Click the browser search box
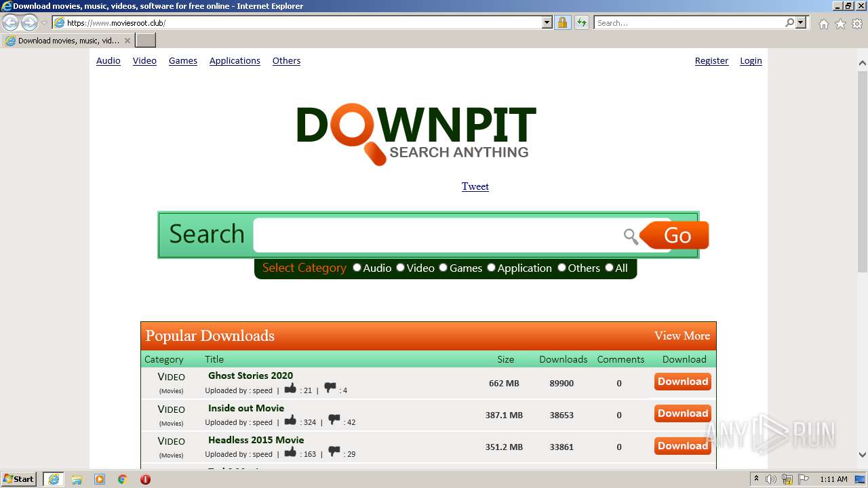 (689, 23)
